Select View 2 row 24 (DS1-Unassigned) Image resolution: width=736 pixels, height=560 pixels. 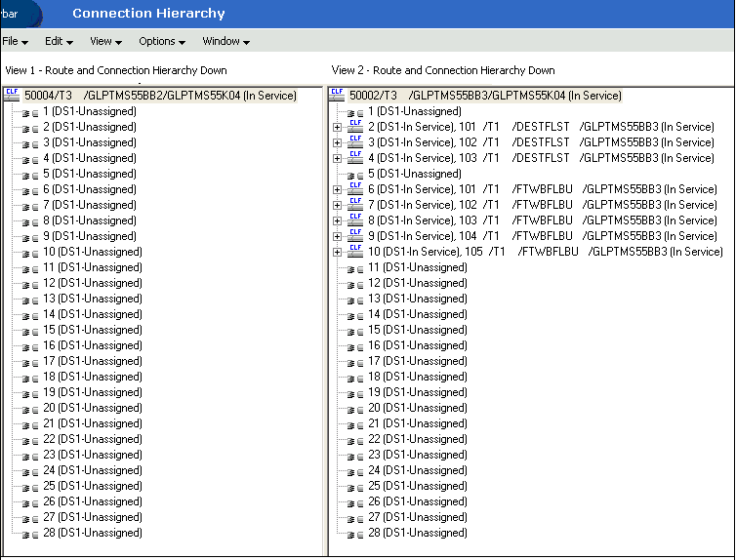tap(418, 470)
